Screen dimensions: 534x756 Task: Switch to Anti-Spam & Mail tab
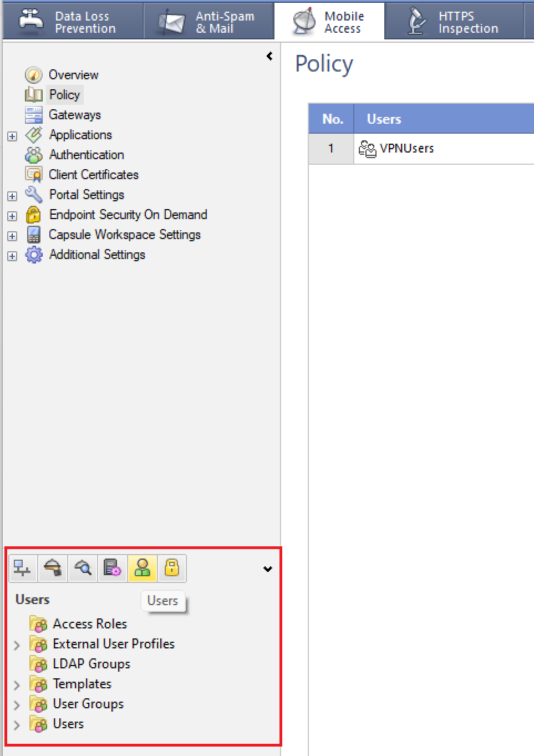click(x=209, y=22)
